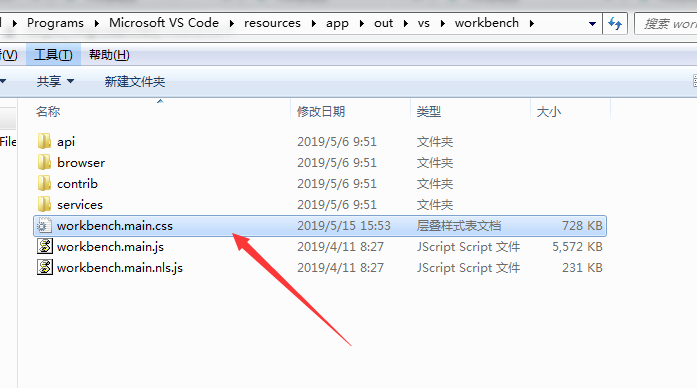Open the 共享 dropdown in the toolbar
This screenshot has height=388, width=697.
pos(55,81)
